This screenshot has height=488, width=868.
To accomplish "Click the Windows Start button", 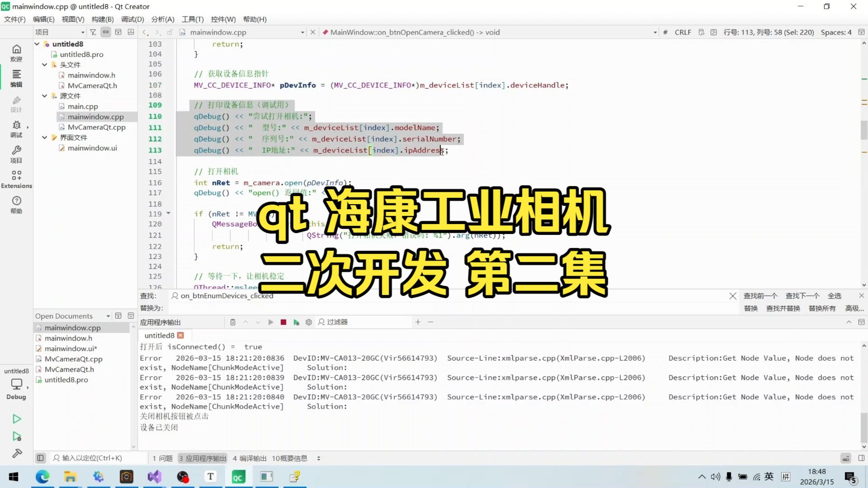I will [14, 477].
